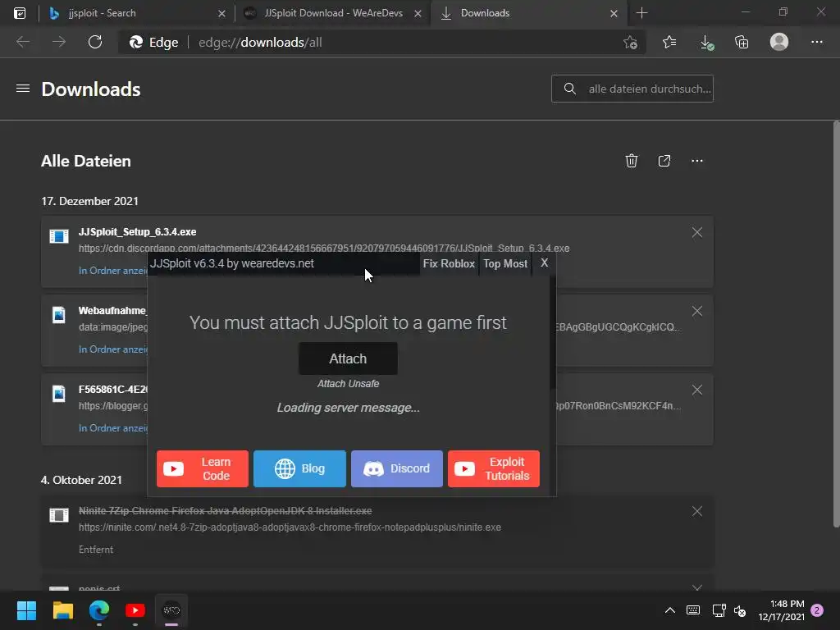840x630 pixels.
Task: Click the ninite.com download URL
Action: pos(290,527)
